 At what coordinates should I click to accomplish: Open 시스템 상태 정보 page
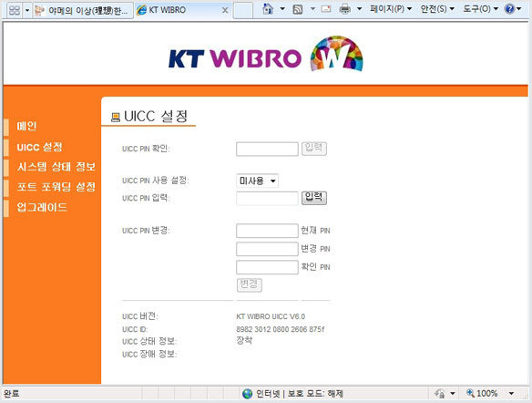click(x=56, y=167)
